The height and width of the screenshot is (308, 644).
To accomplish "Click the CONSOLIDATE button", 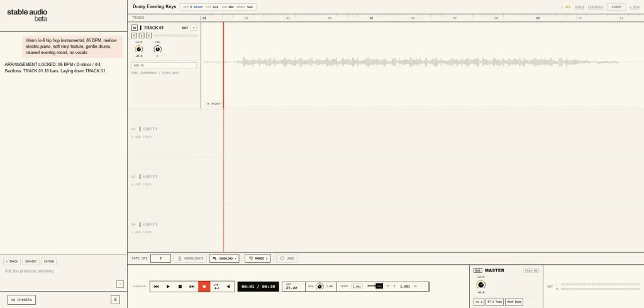I will [190, 258].
